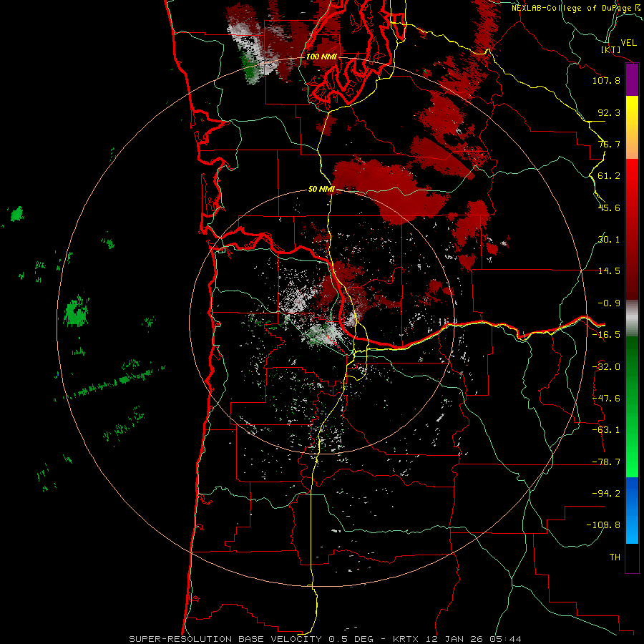Click the NEXLAB-College of DuPage watermark text
The width and height of the screenshot is (644, 644).
(x=576, y=8)
